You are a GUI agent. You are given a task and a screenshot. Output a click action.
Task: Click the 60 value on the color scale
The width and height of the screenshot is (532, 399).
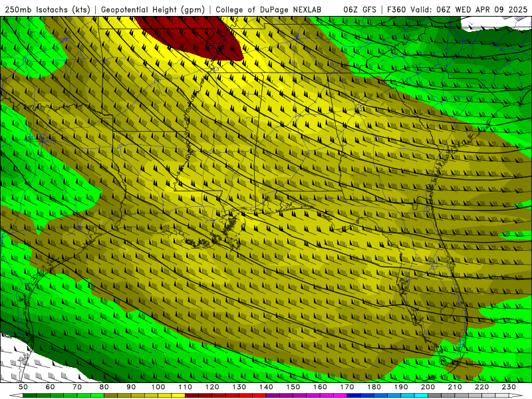point(50,387)
